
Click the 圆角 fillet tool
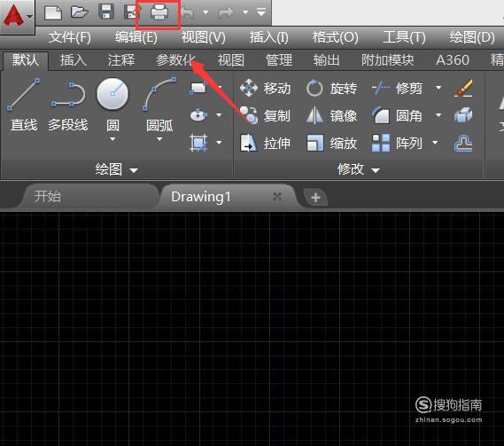pos(398,115)
